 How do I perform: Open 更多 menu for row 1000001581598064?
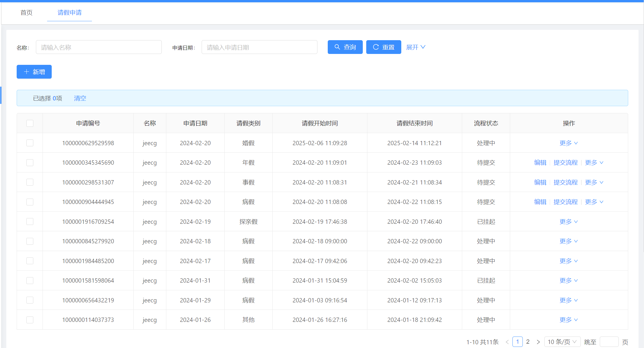[x=569, y=281]
